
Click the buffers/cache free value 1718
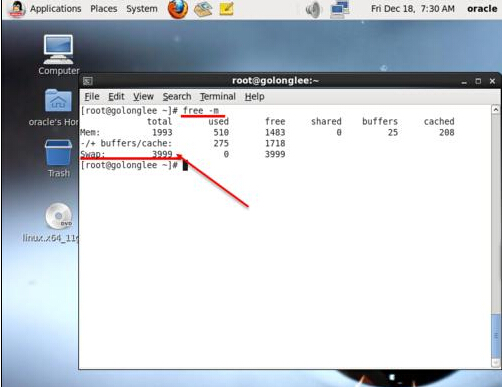tap(275, 143)
